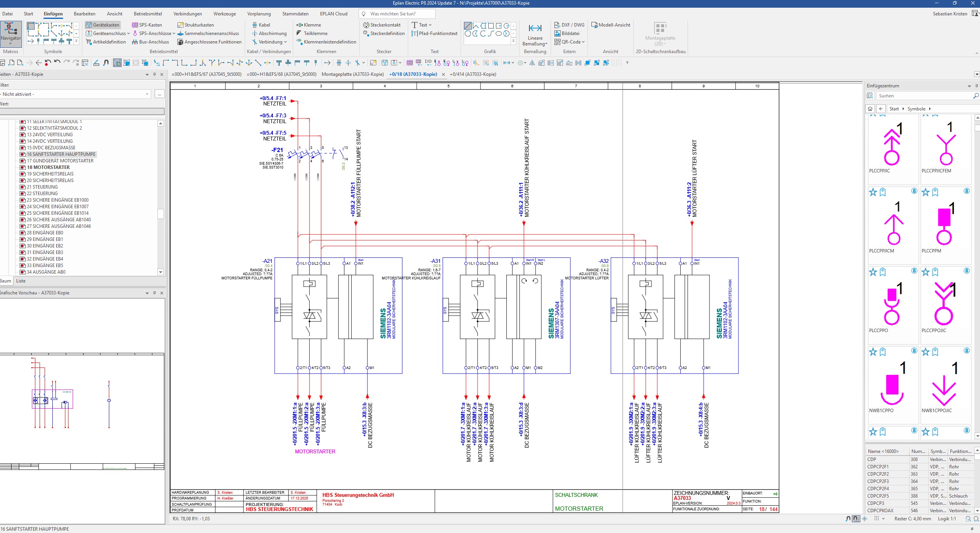Toggle snap to grid in status bar
Image resolution: width=980 pixels, height=533 pixels.
pyautogui.click(x=856, y=519)
